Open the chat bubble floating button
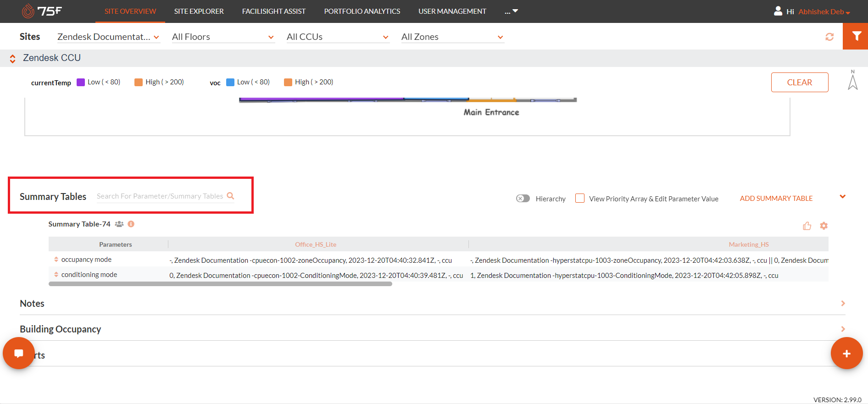This screenshot has width=868, height=404. click(x=19, y=353)
